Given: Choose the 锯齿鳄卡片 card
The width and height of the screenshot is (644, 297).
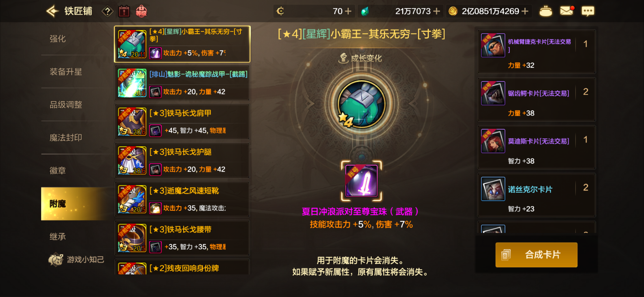Looking at the screenshot, I should tap(536, 99).
